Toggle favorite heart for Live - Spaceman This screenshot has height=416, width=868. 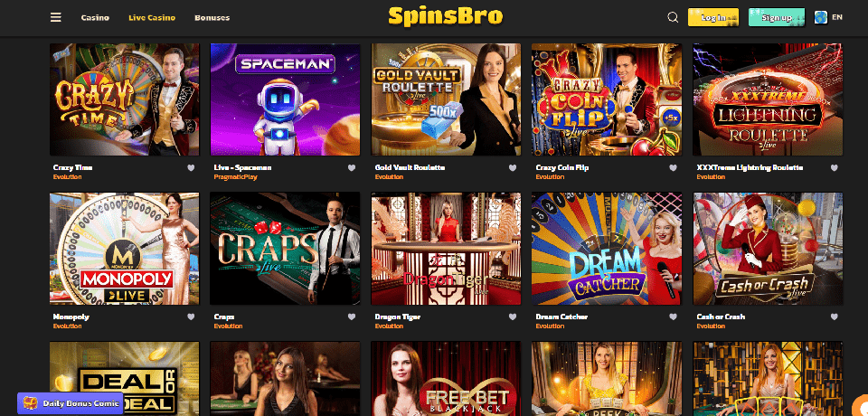click(352, 168)
